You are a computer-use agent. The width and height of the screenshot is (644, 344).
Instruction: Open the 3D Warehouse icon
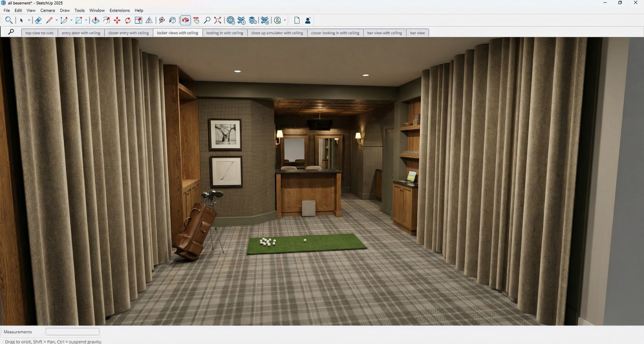(231, 20)
